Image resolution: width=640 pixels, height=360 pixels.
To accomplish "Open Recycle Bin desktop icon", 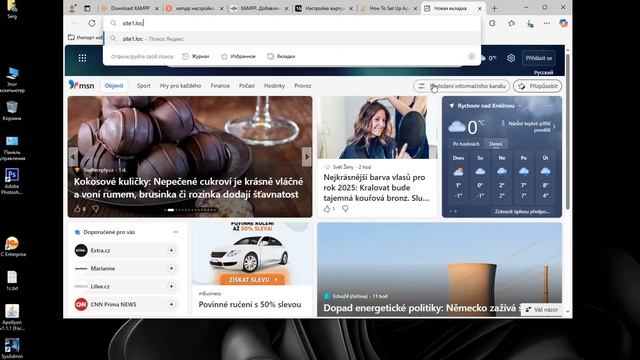I will point(12,110).
